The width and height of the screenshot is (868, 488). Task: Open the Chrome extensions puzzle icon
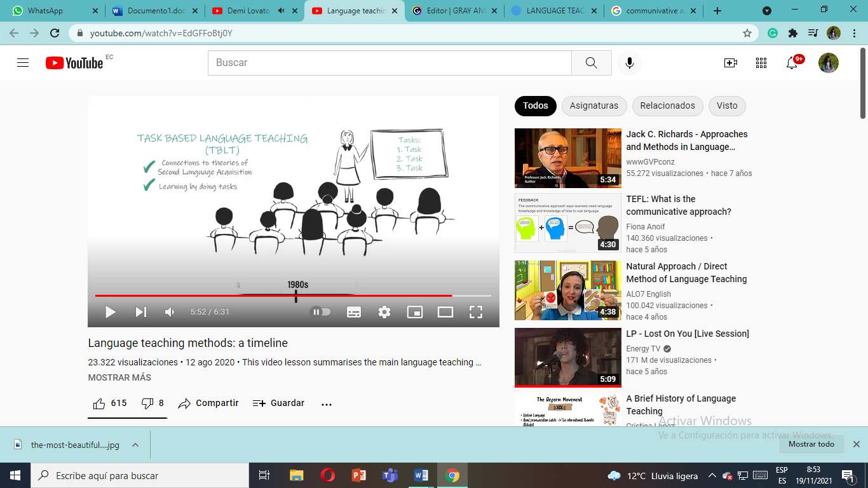point(792,33)
